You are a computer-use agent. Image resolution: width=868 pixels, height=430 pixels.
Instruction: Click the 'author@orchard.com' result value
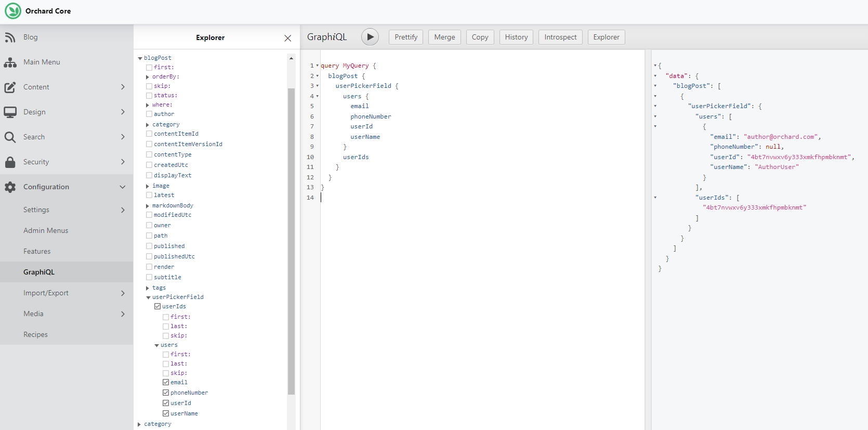pos(781,137)
